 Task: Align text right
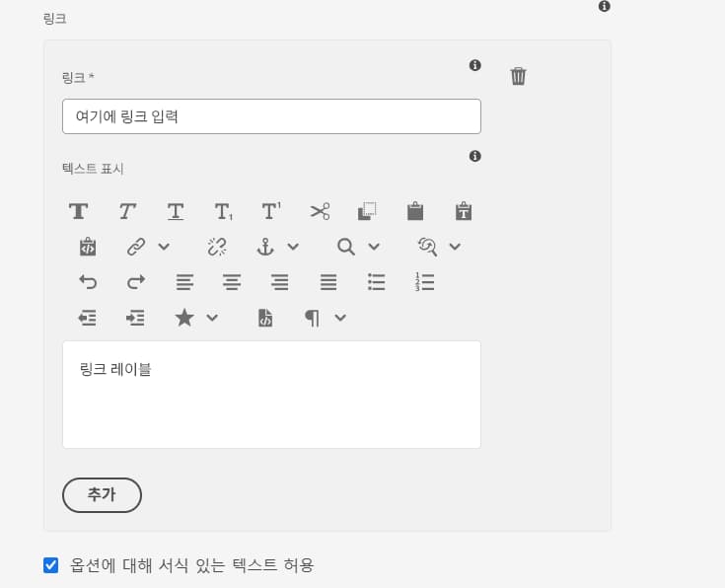point(280,282)
